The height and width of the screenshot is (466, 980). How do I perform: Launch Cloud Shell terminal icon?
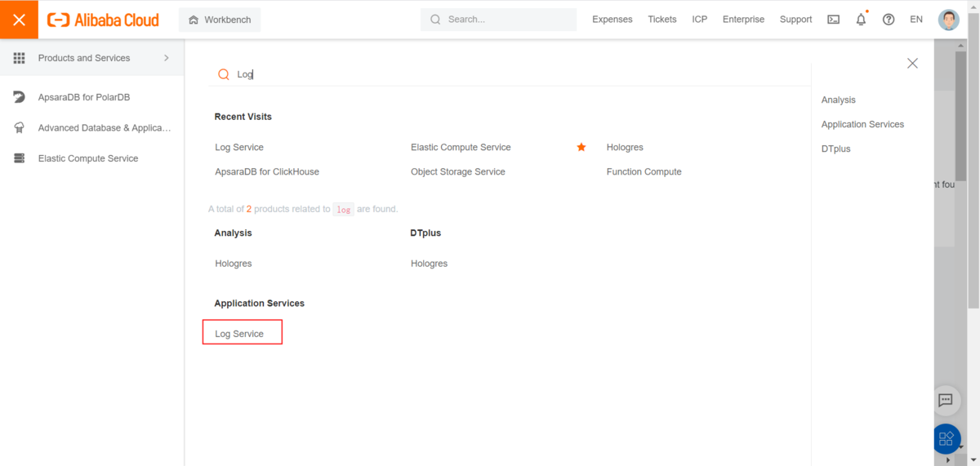(834, 20)
